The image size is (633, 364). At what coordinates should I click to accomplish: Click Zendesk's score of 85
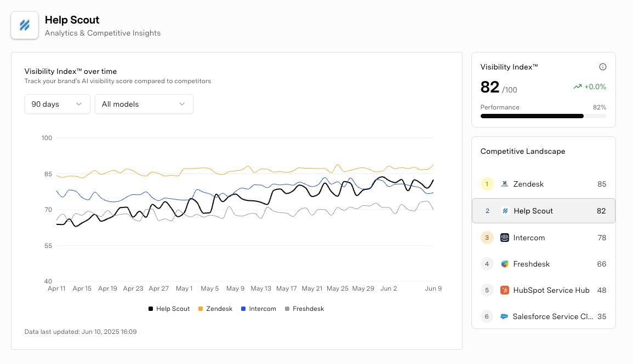point(602,184)
